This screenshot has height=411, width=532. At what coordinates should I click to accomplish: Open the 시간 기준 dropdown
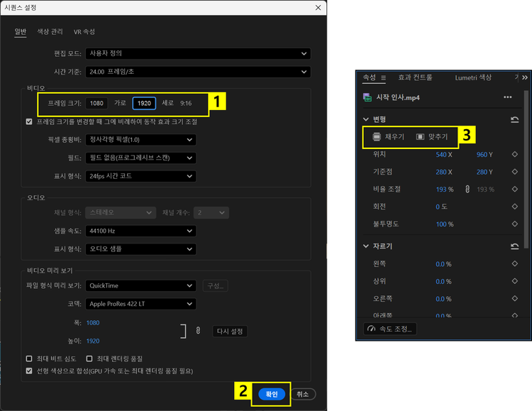198,72
